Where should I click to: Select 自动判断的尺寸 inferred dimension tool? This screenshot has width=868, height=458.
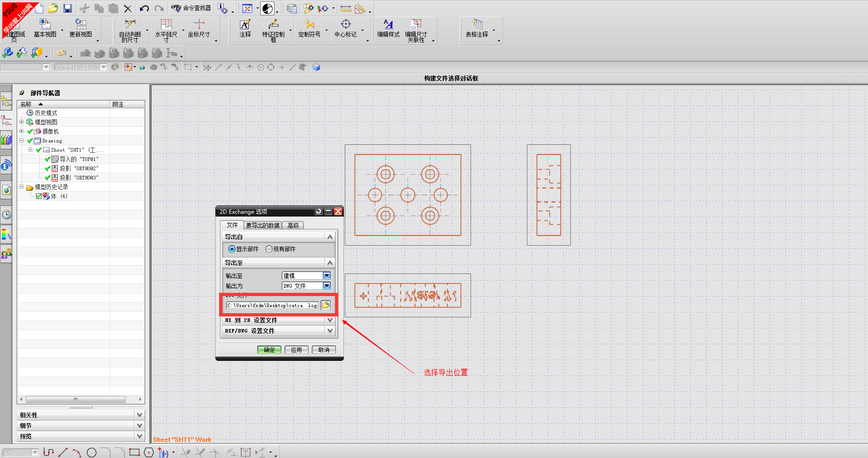point(130,31)
